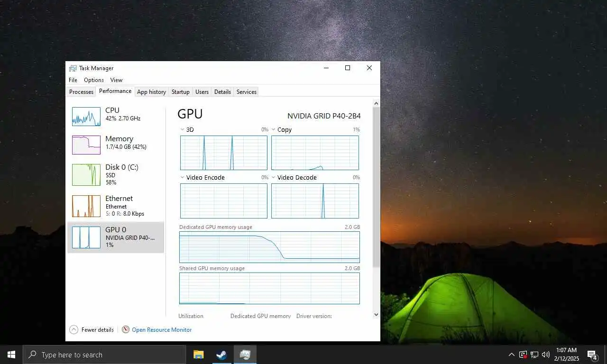
Task: Click the Dedicated GPU memory stat label
Action: (260, 316)
